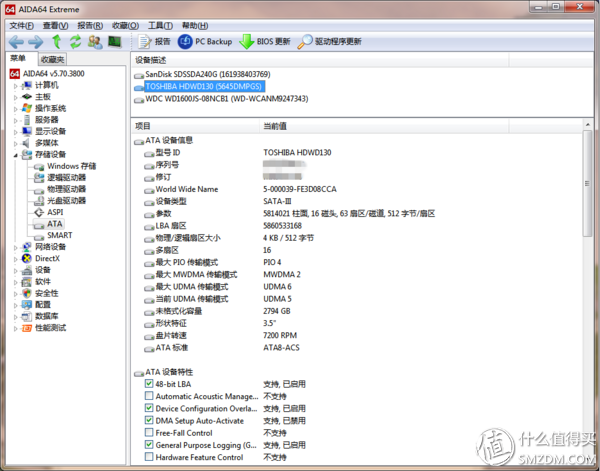Click the green up-level arrow icon
This screenshot has height=471, width=600.
pyautogui.click(x=57, y=41)
